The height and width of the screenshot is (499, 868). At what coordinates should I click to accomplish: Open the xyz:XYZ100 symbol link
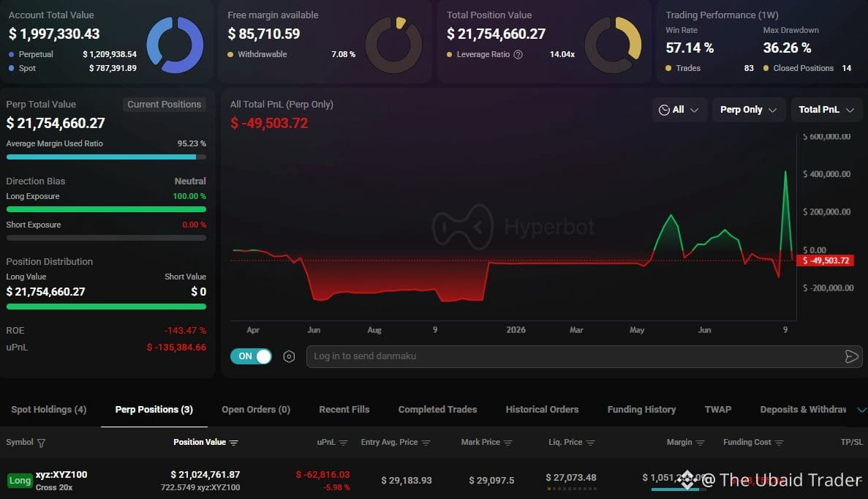pos(61,475)
